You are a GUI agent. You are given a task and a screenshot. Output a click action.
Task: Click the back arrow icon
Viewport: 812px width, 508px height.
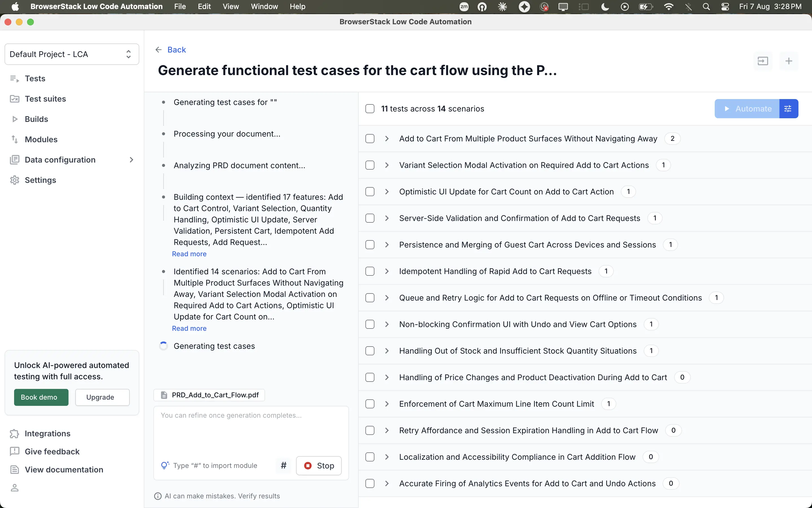pos(159,50)
